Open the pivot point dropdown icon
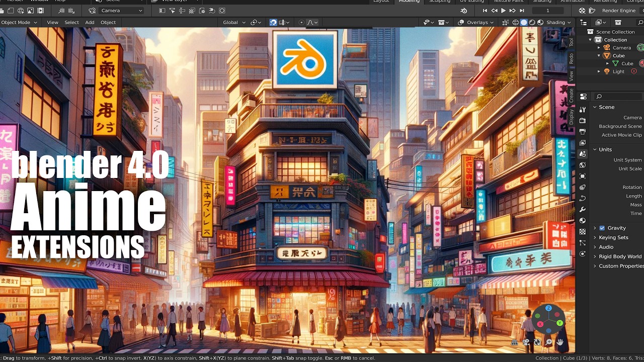644x362 pixels. [256, 22]
